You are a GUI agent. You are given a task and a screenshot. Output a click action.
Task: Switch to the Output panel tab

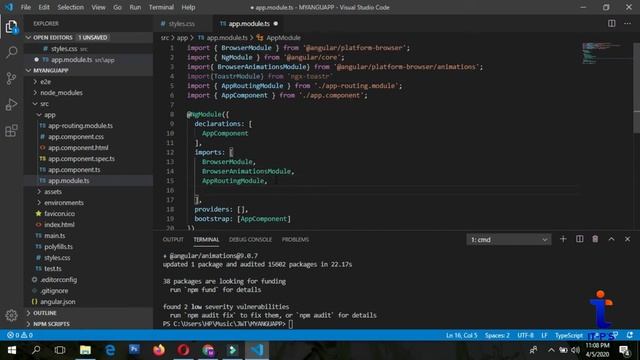click(x=173, y=240)
